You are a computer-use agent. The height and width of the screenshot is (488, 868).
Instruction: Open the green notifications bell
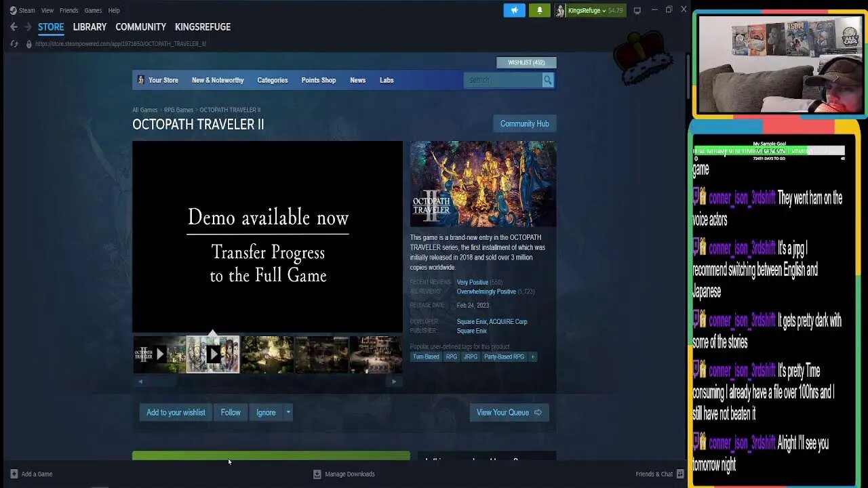pyautogui.click(x=540, y=10)
